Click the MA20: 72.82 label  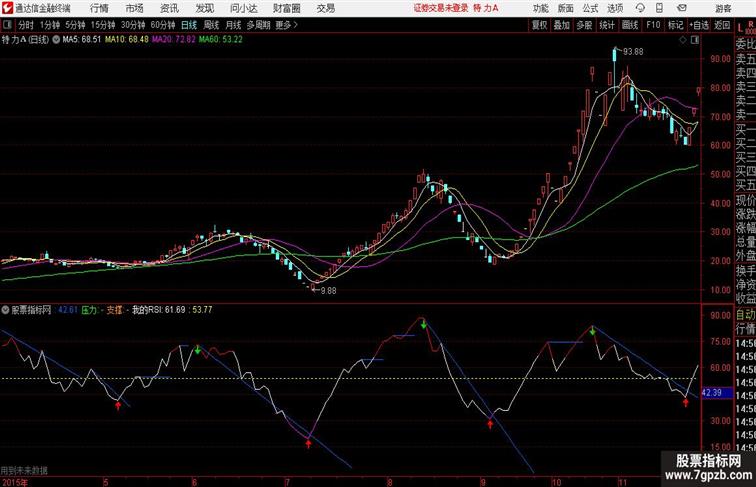(174, 40)
